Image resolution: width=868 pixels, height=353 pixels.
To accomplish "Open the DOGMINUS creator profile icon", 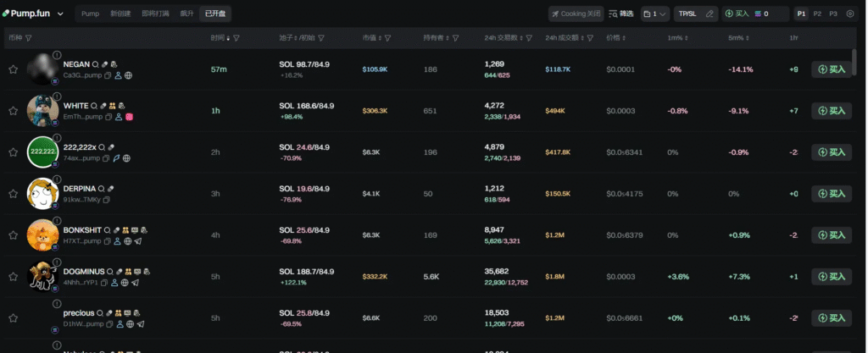I will click(115, 283).
